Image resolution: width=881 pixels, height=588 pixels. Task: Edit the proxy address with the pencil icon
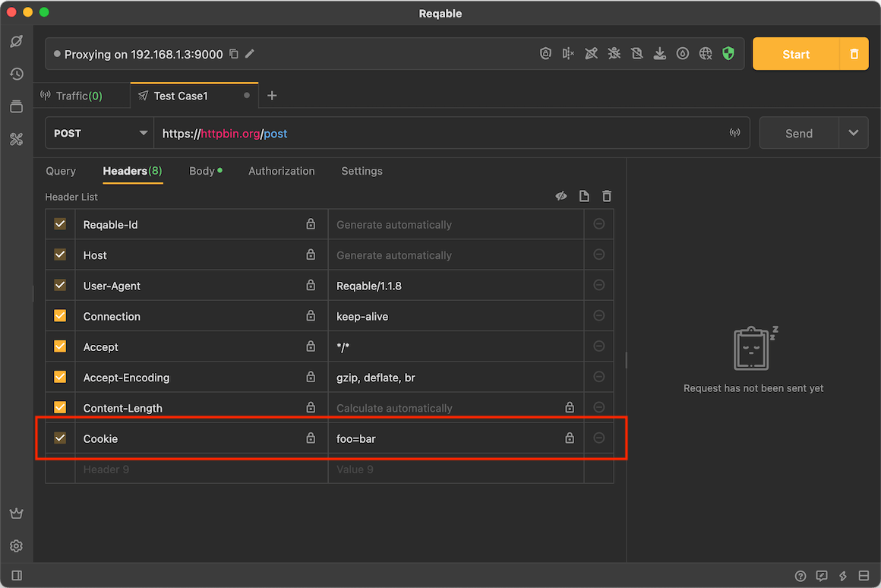coord(250,54)
